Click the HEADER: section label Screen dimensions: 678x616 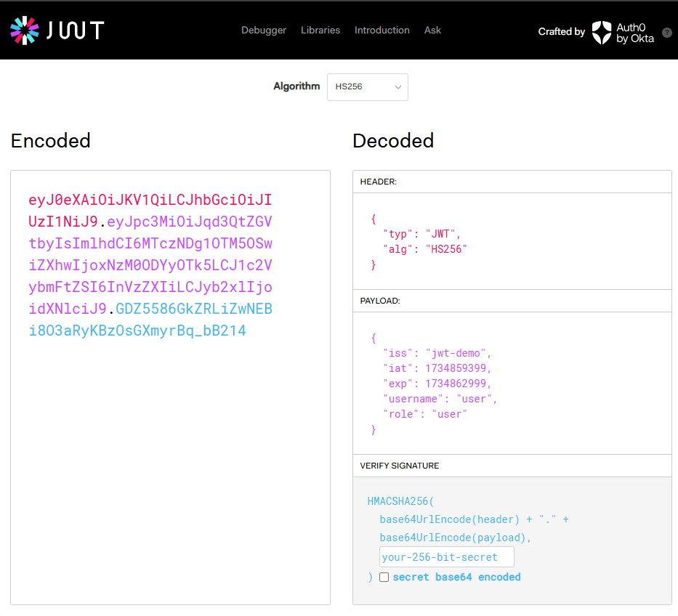[x=379, y=182]
